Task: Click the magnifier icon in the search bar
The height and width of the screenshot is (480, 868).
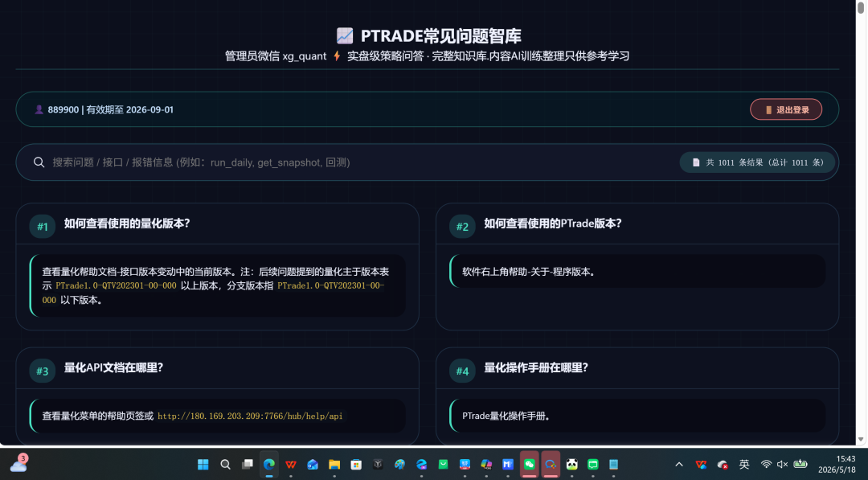Action: point(39,162)
